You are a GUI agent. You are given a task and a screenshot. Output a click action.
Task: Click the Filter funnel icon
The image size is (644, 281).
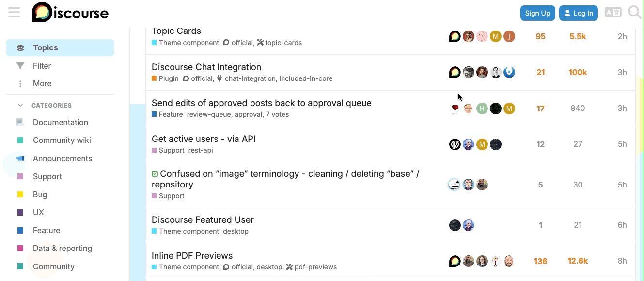tap(20, 66)
